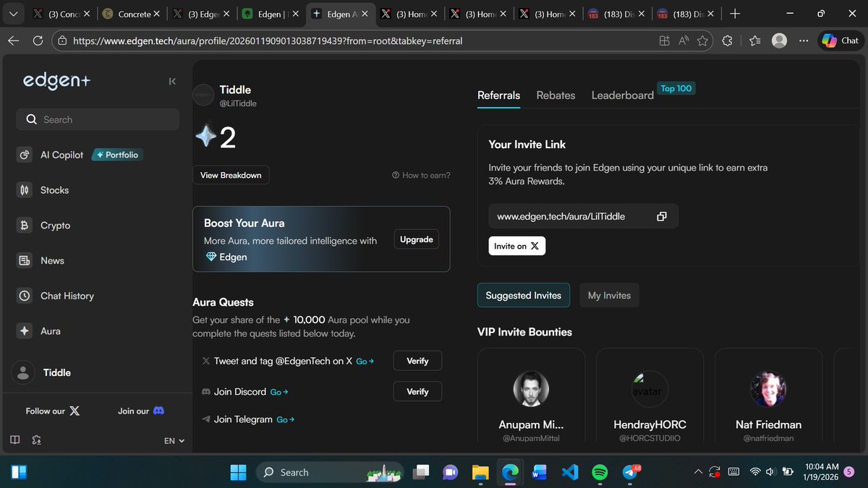Open a new browser tab
The width and height of the screenshot is (868, 488).
[735, 14]
